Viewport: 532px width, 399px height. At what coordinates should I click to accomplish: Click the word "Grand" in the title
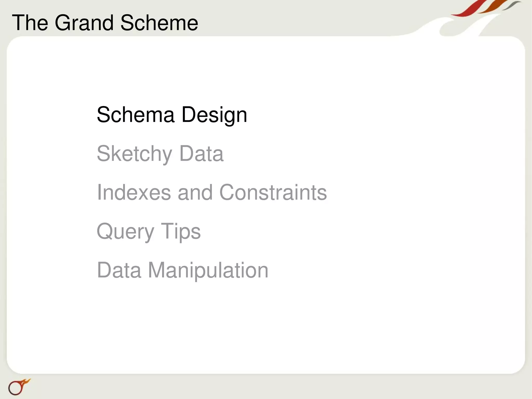(84, 23)
